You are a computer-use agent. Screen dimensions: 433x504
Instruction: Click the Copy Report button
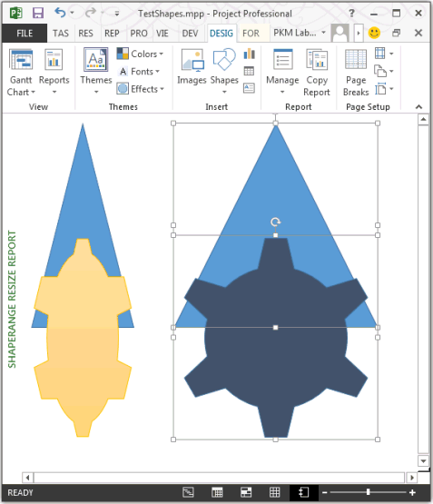point(317,73)
